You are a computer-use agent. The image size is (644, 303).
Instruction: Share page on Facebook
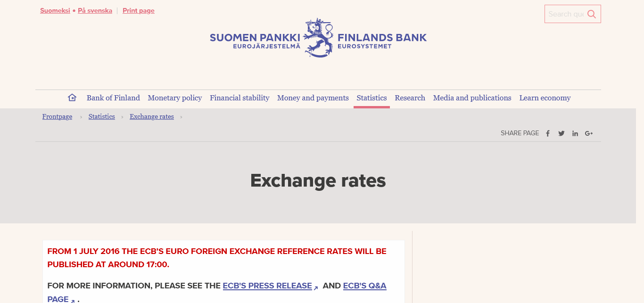click(x=548, y=133)
